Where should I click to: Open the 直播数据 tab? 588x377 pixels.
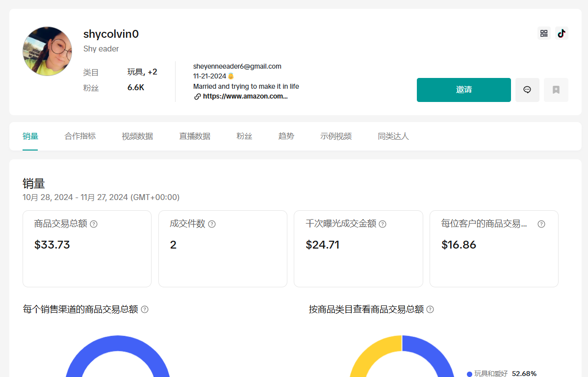pos(195,136)
